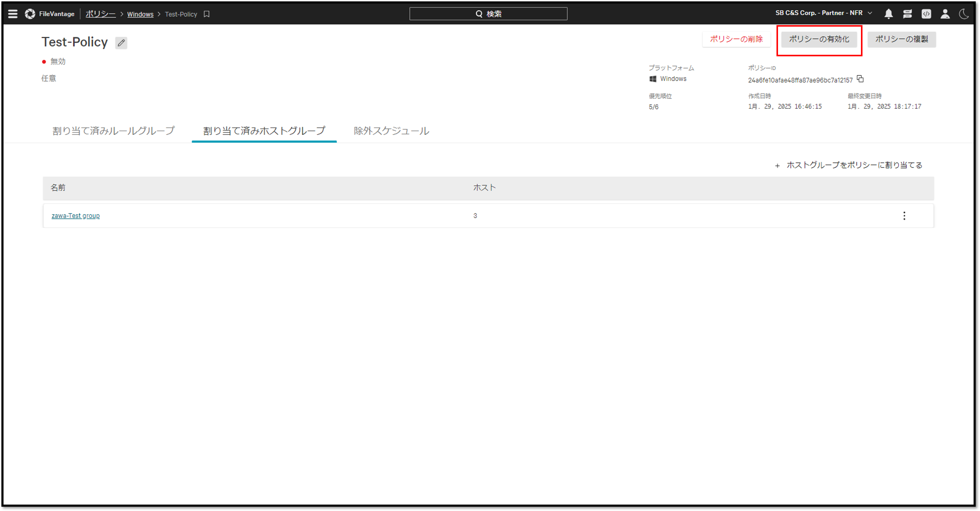Click the 任意 description text

pyautogui.click(x=49, y=78)
